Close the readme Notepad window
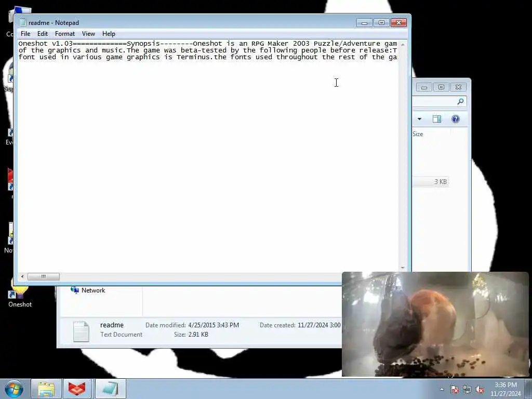Viewport: 532px width, 399px height. [x=398, y=23]
